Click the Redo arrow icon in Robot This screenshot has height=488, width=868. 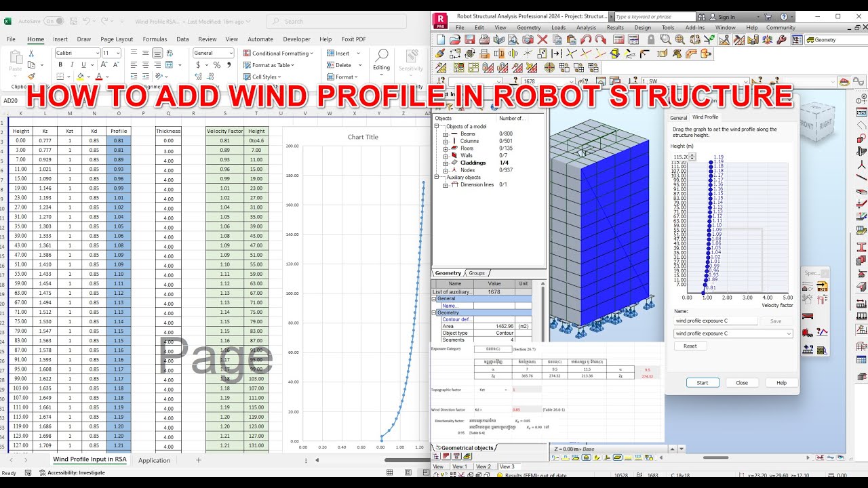click(600, 39)
